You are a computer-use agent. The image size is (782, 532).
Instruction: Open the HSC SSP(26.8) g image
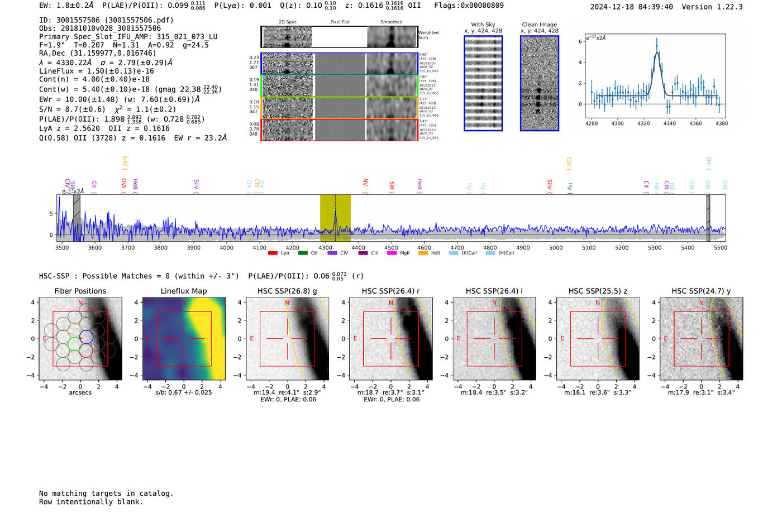coord(287,339)
